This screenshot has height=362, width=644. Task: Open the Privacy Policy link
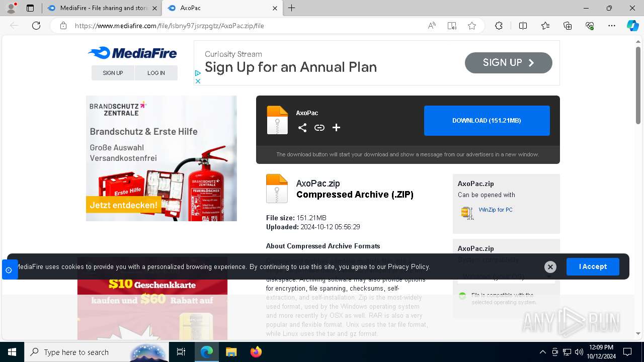pos(409,267)
